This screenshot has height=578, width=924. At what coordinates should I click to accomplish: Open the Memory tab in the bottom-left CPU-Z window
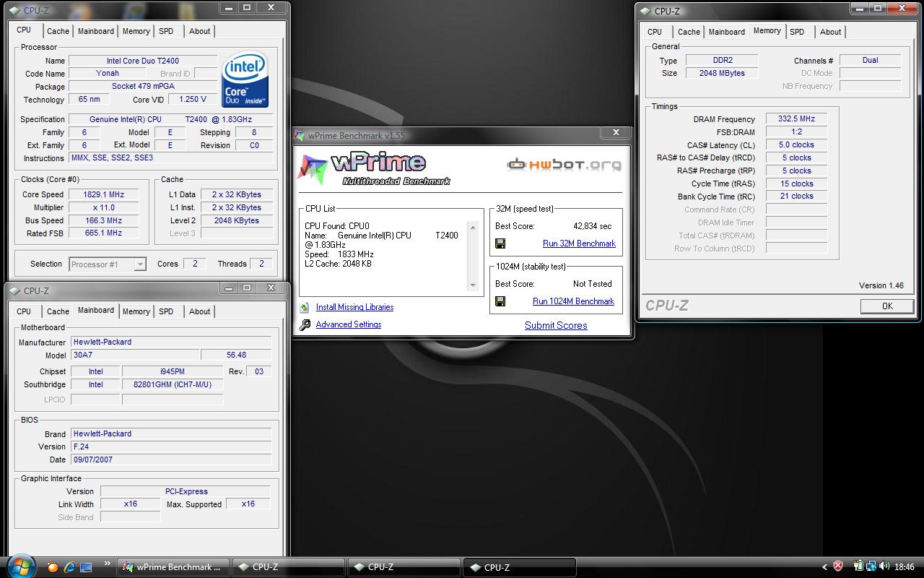pyautogui.click(x=136, y=311)
